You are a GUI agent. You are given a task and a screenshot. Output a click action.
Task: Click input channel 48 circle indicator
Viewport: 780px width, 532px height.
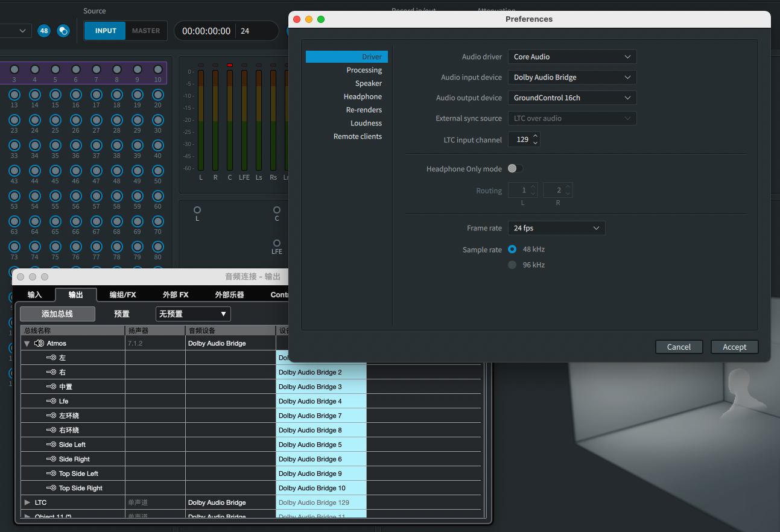click(116, 171)
